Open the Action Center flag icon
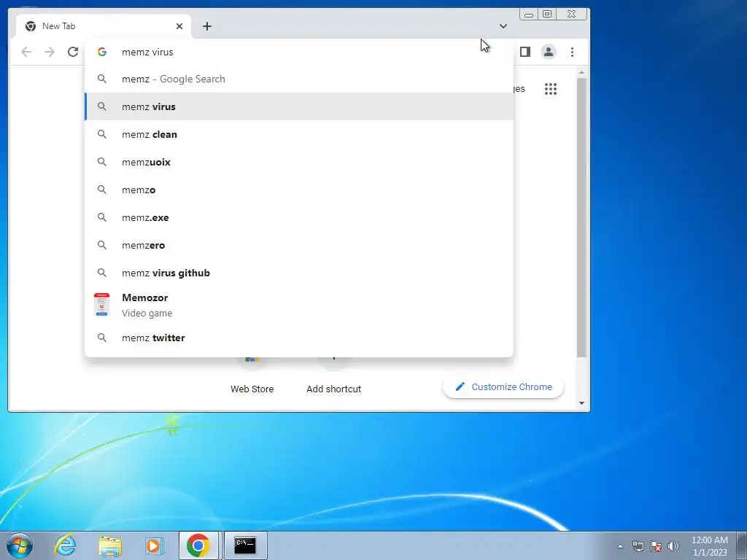This screenshot has height=560, width=747. point(656,546)
